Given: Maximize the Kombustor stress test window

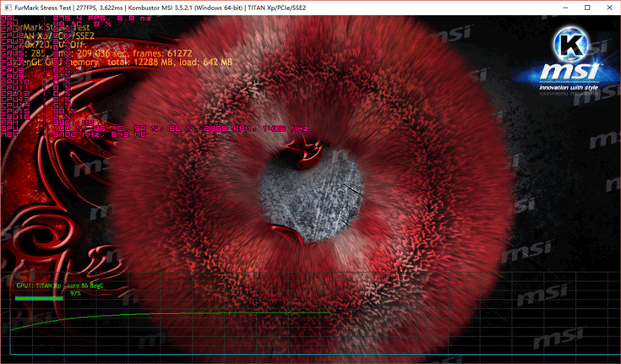Looking at the screenshot, I should click(x=587, y=7).
